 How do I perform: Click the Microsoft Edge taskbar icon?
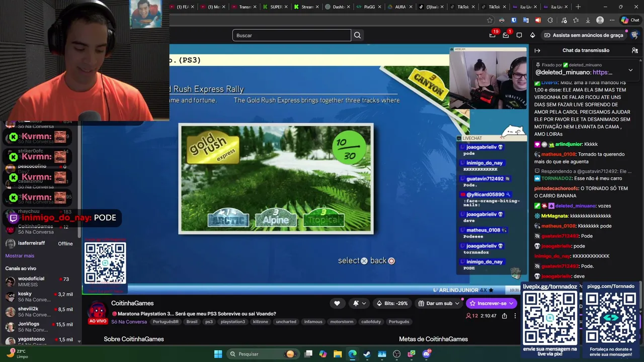tap(352, 354)
